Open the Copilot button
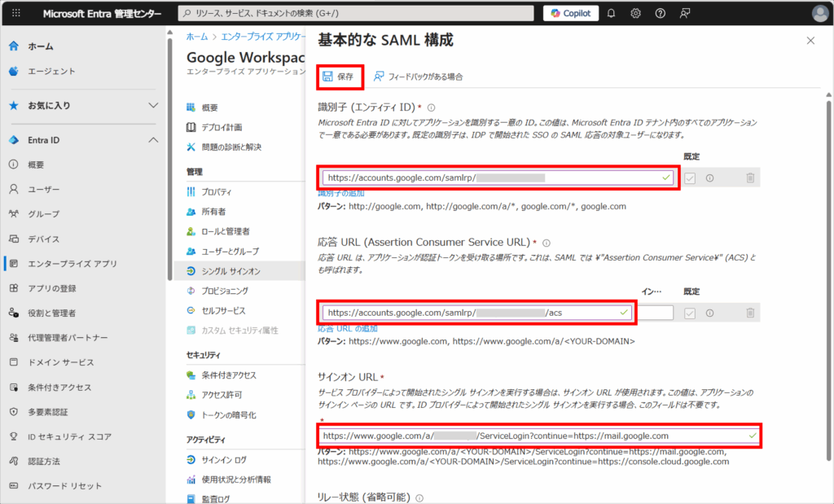Image resolution: width=834 pixels, height=504 pixels. click(572, 14)
